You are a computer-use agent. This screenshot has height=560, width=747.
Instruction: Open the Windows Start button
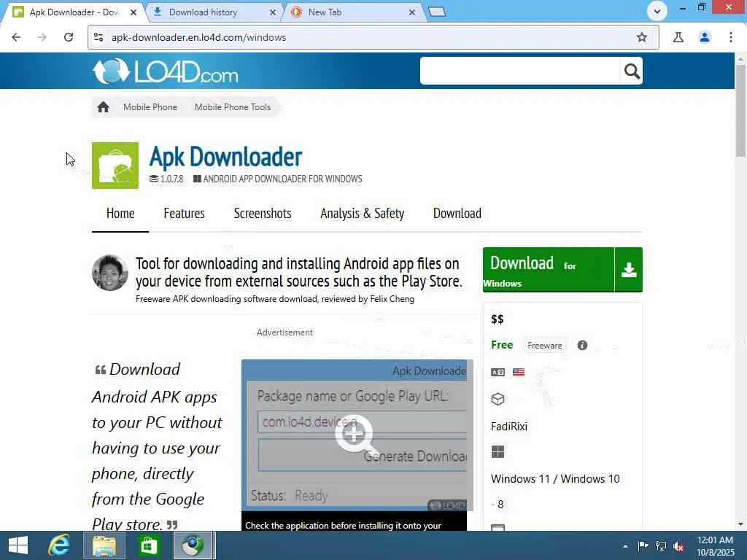click(18, 545)
